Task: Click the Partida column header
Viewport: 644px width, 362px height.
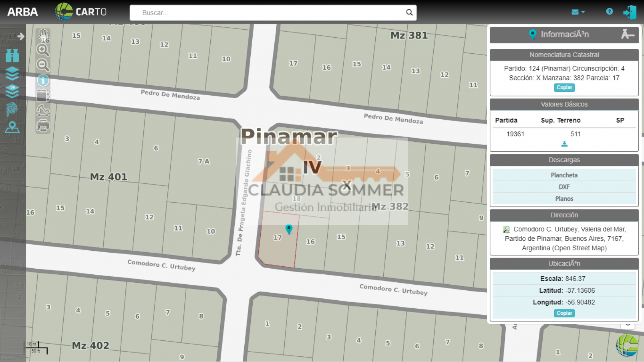Action: coord(506,120)
